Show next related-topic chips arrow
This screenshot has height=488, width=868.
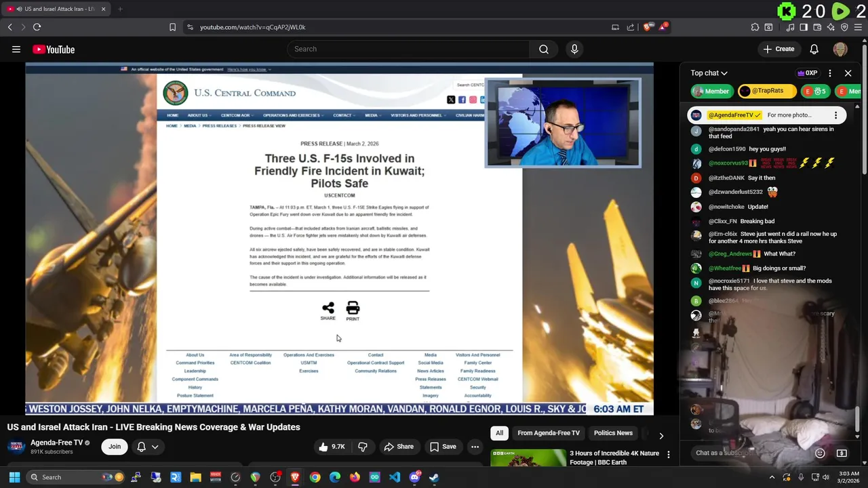tap(661, 436)
